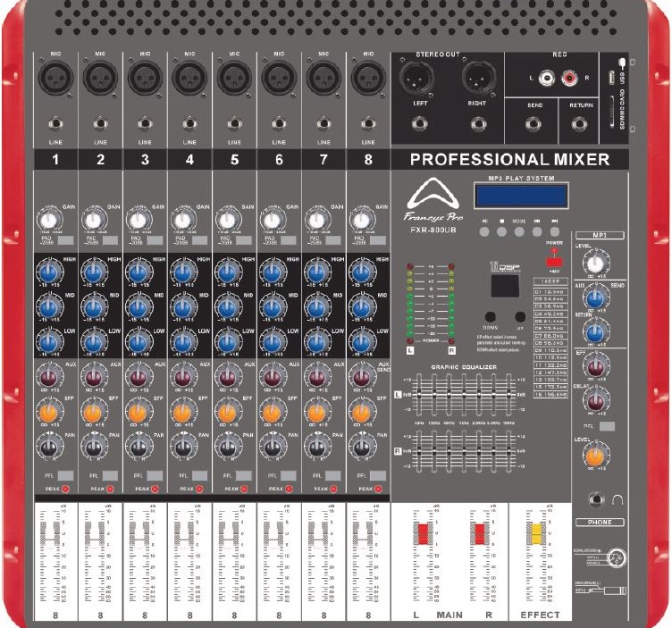
Task: Click the channel 3 MID EQ knob
Action: [x=139, y=307]
